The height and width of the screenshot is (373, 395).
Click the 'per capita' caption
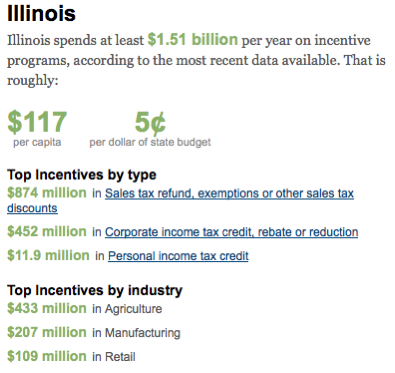click(x=37, y=142)
